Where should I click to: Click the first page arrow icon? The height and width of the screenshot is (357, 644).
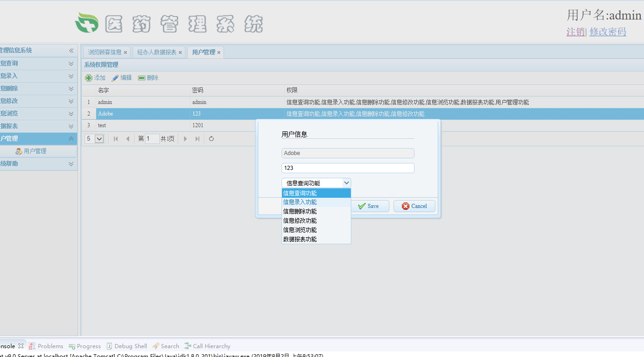point(115,138)
